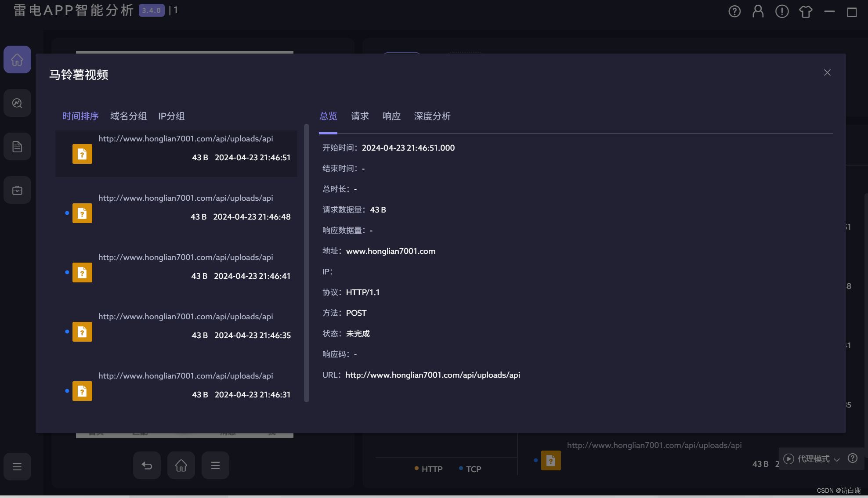Close the 马铃薯视频 dialog

coord(827,73)
